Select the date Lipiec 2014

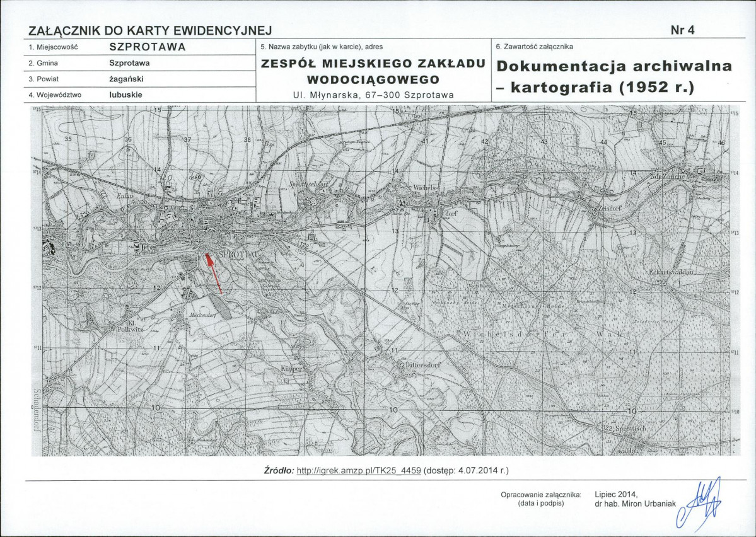(616, 494)
